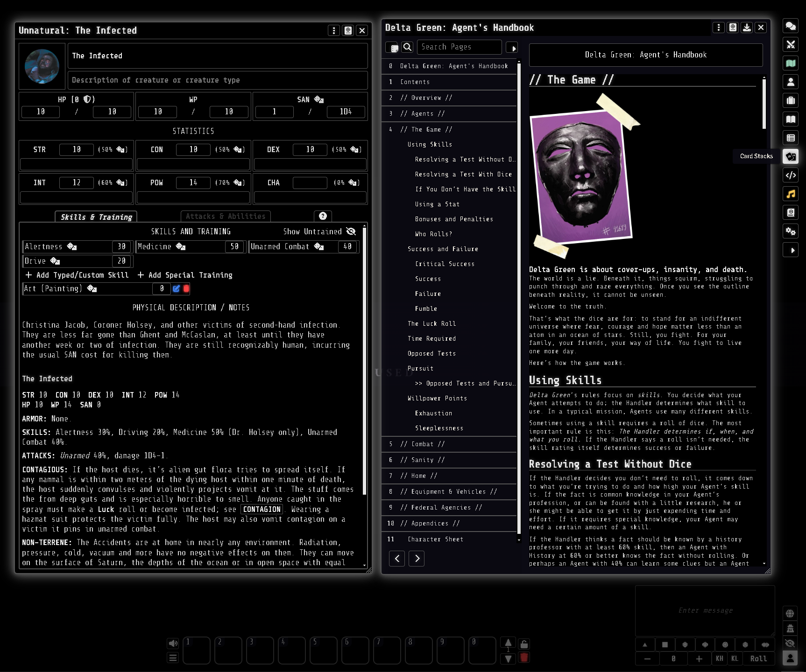The image size is (806, 672).
Task: Switch to Attacks & Abilities tab
Action: [x=226, y=216]
